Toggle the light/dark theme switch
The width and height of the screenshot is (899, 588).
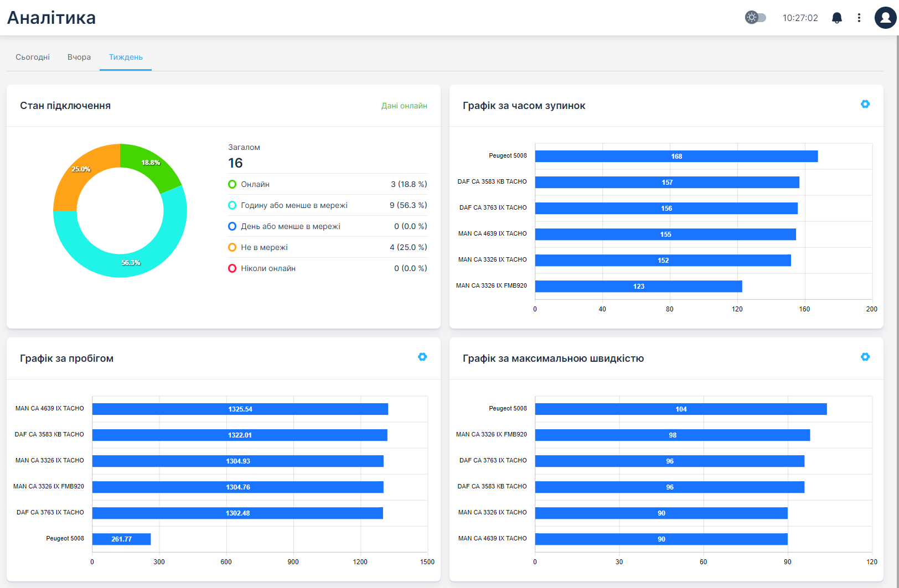[x=755, y=18]
